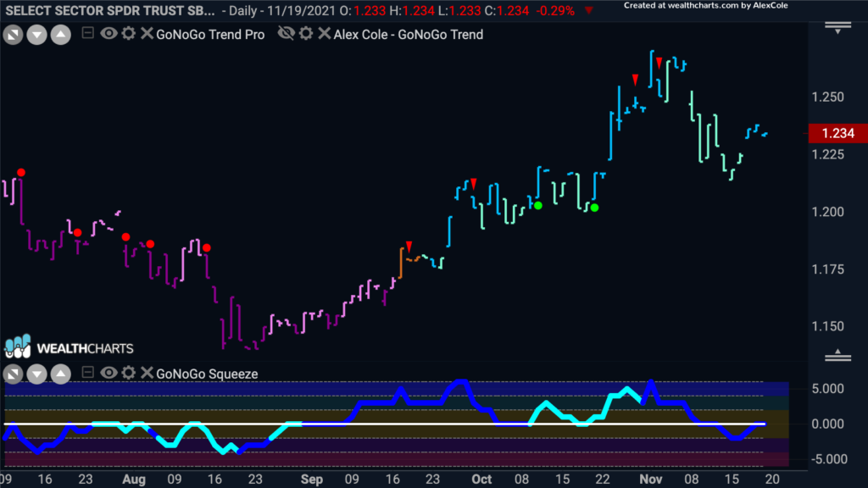Image resolution: width=868 pixels, height=488 pixels.
Task: Click the Sep label on date axis
Action: coord(312,480)
